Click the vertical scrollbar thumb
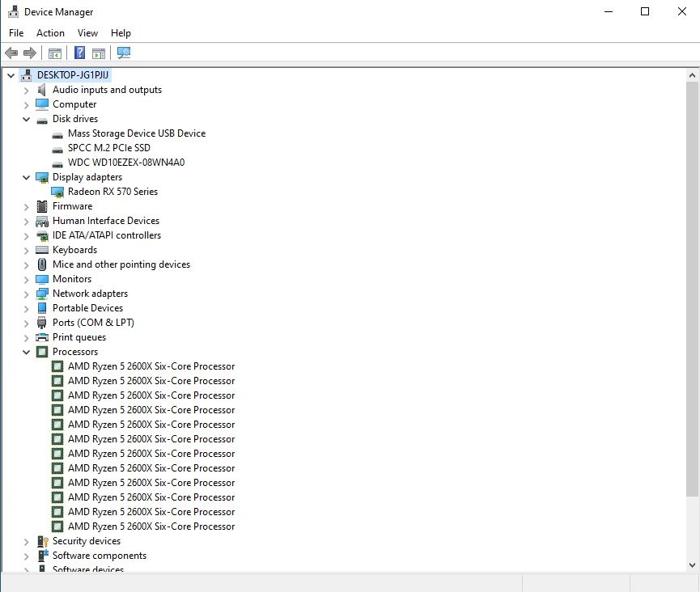Viewport: 700px width, 592px height. [693, 289]
